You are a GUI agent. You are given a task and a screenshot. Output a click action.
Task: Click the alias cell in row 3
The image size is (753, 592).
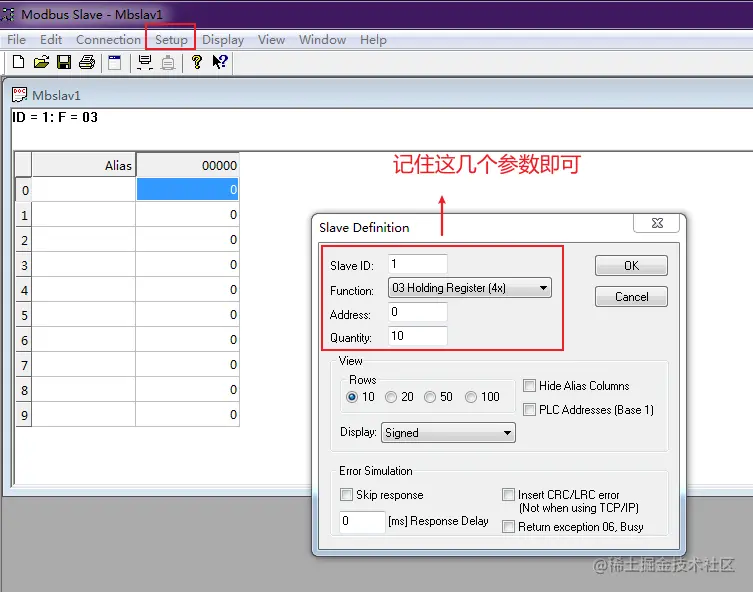pos(84,265)
